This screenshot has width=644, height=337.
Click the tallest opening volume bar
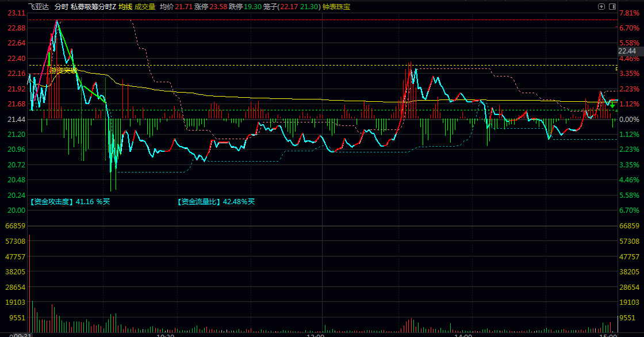29,283
